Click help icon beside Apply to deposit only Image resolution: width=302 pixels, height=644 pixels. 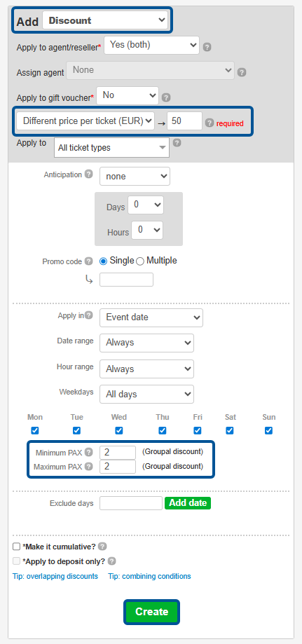tap(111, 561)
